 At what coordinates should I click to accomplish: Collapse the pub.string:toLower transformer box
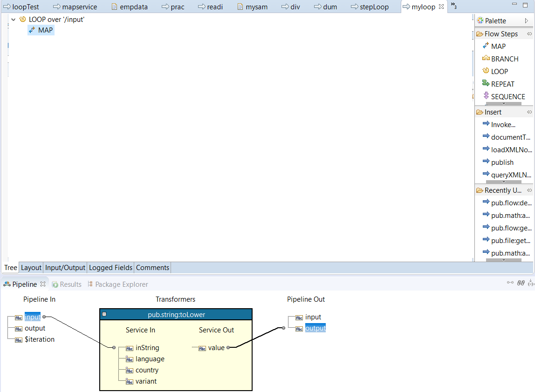coord(104,314)
